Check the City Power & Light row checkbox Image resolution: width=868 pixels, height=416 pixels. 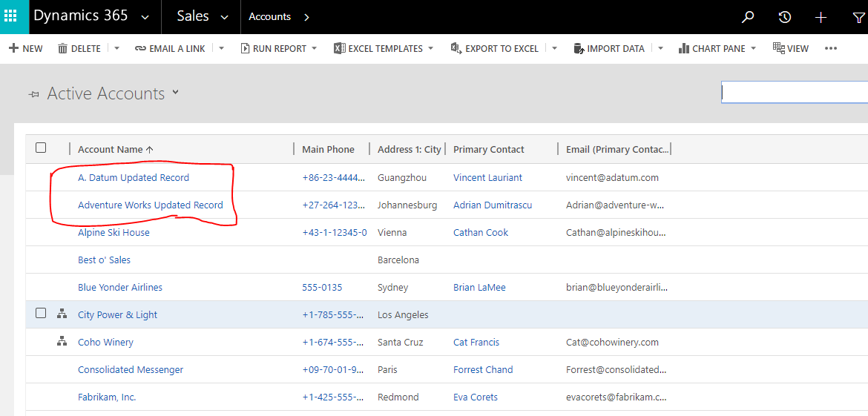(x=41, y=314)
